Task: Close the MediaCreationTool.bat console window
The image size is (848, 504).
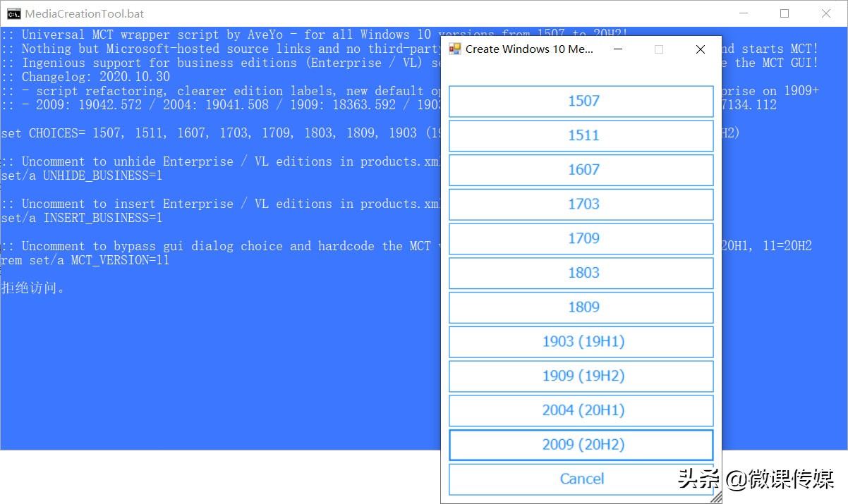Action: click(826, 13)
